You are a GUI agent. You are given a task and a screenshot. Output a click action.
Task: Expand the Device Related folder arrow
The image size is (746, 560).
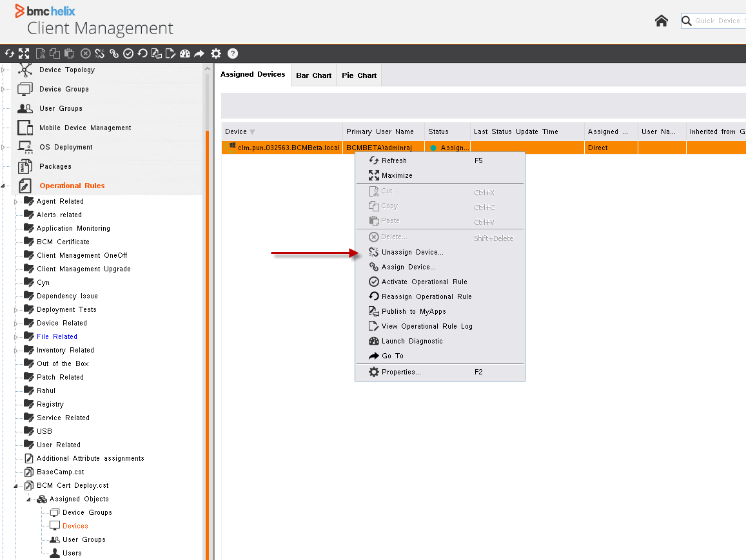(15, 323)
